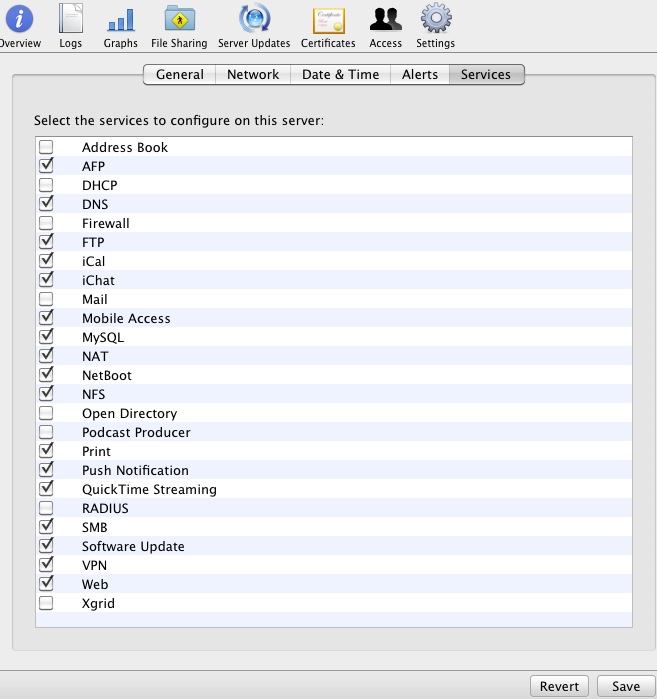Uncheck the iCal service checkbox
Image resolution: width=657 pixels, height=699 pixels.
[46, 261]
